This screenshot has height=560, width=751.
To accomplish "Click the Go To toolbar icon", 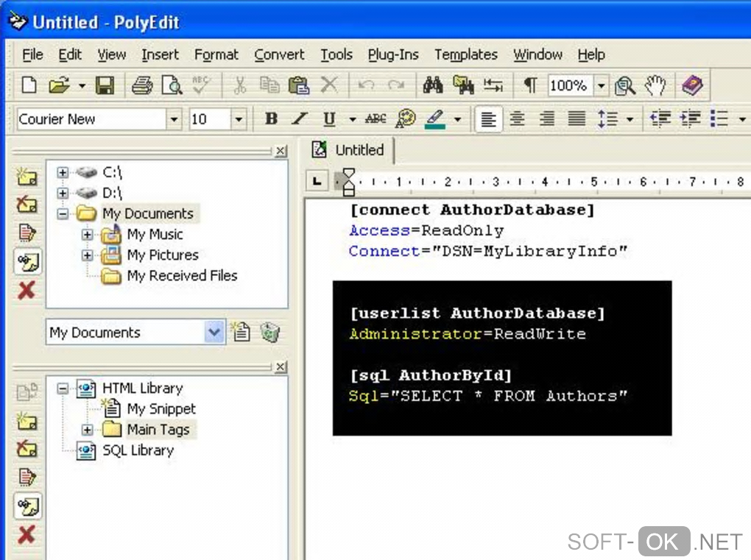I will (493, 85).
